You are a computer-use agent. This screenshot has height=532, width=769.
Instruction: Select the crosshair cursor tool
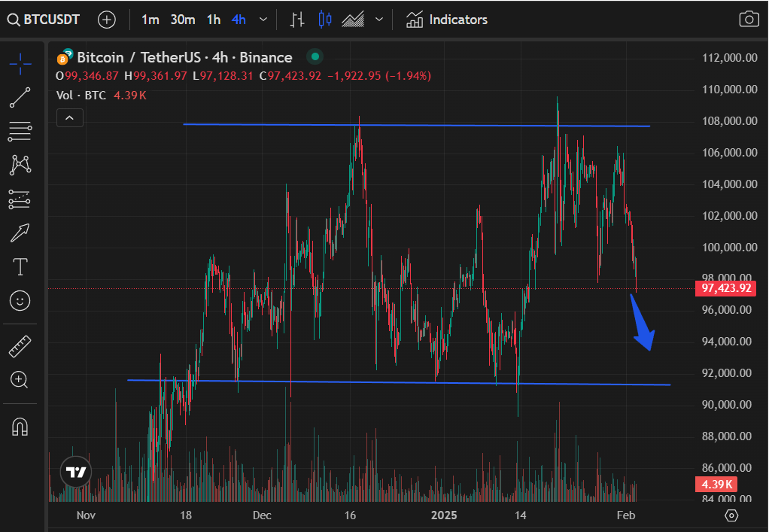coord(20,63)
